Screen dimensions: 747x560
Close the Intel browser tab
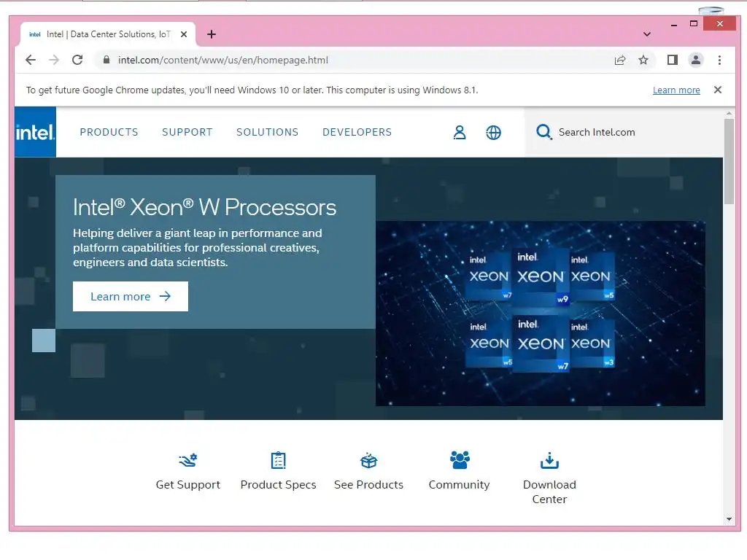click(184, 34)
